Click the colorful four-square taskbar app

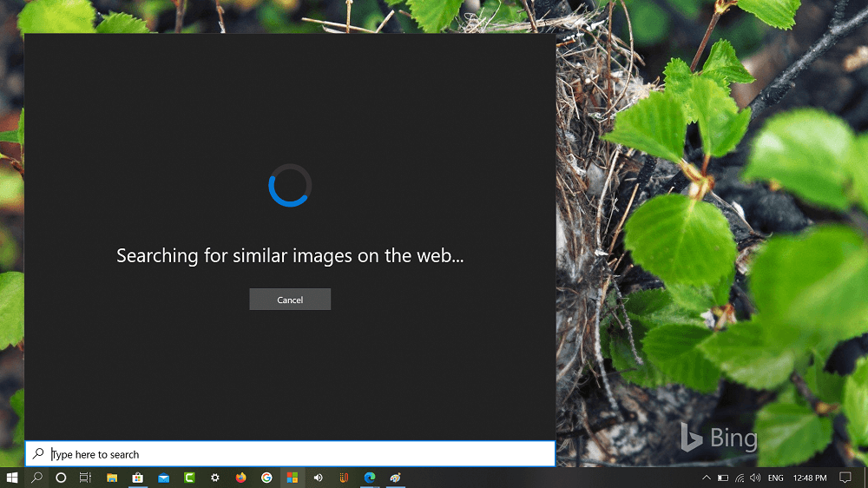click(293, 478)
